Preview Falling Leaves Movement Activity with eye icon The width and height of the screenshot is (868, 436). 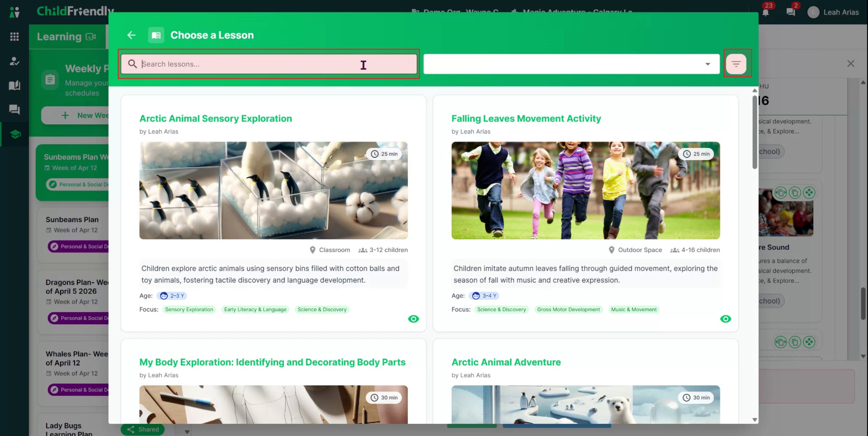coord(725,319)
